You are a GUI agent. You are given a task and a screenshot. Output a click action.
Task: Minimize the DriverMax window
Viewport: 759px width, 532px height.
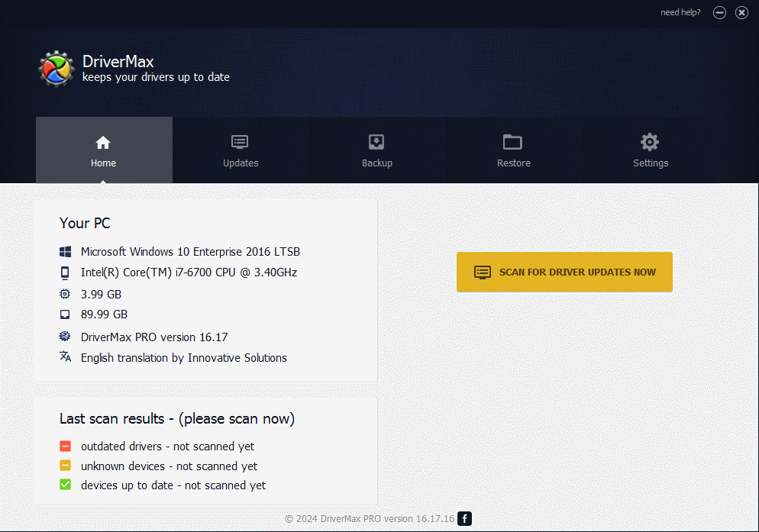pyautogui.click(x=719, y=12)
